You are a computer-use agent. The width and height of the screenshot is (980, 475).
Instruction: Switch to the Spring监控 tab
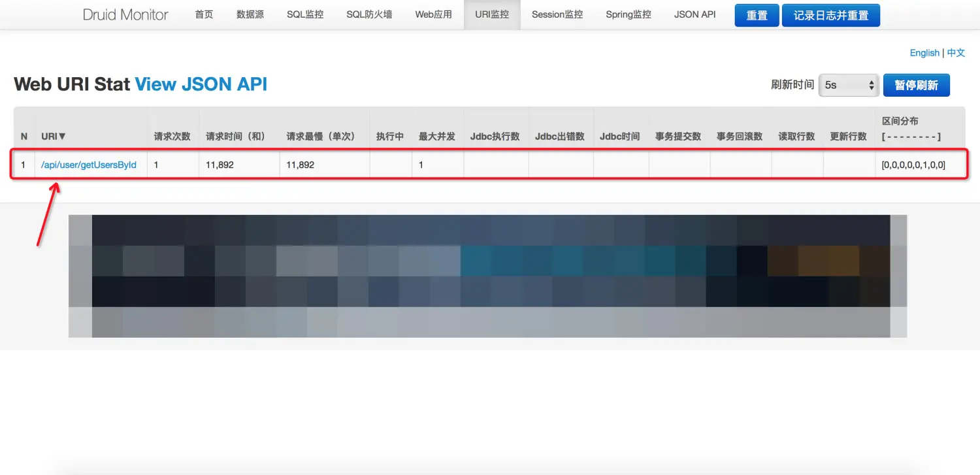629,14
